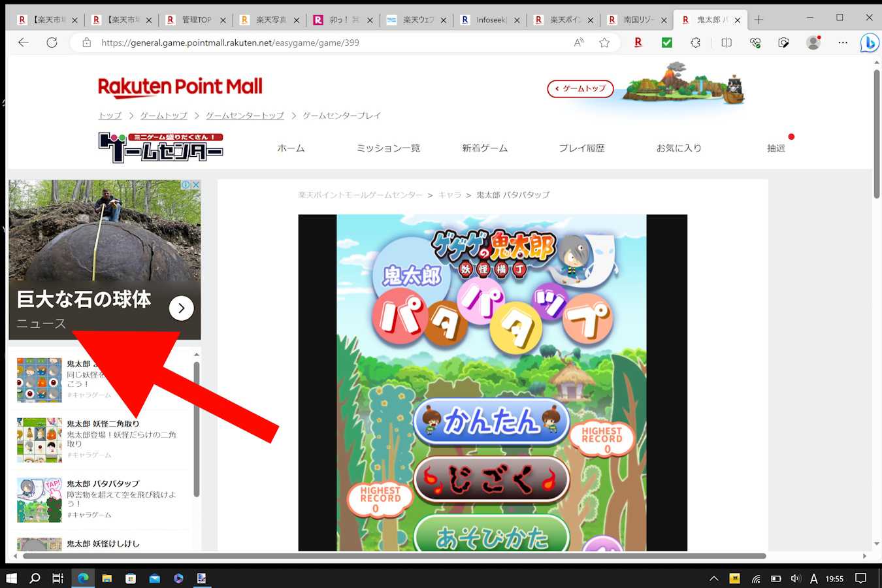Click the Rakuten extension icon in toolbar
The width and height of the screenshot is (882, 588).
(x=638, y=42)
